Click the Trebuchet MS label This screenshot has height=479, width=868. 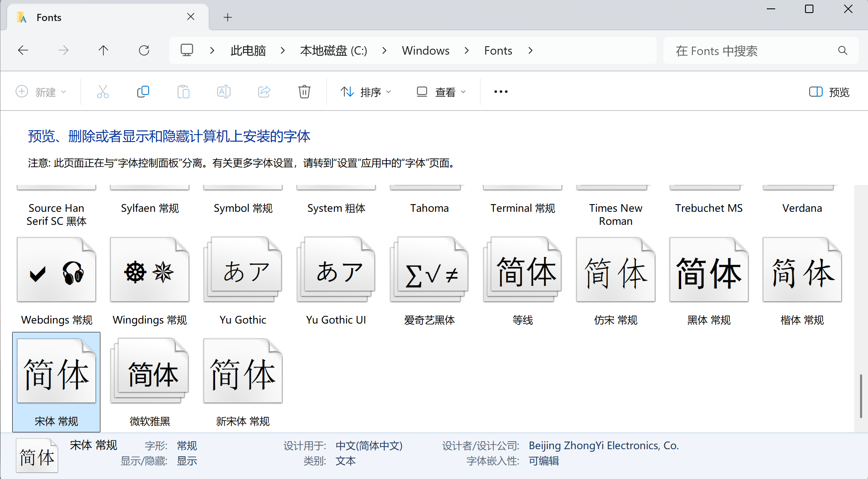[709, 208]
